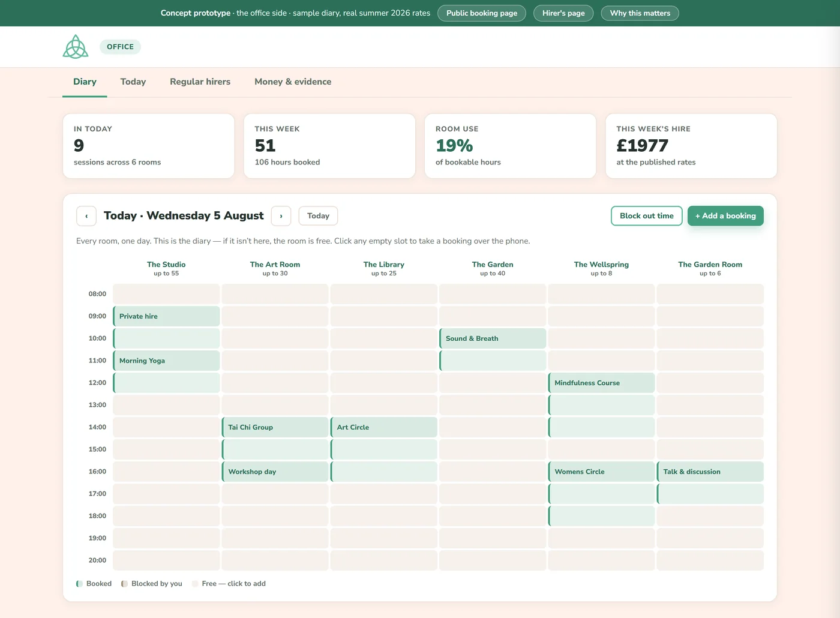Click free 13:00 slot in The Library
The image size is (840, 618).
(383, 405)
